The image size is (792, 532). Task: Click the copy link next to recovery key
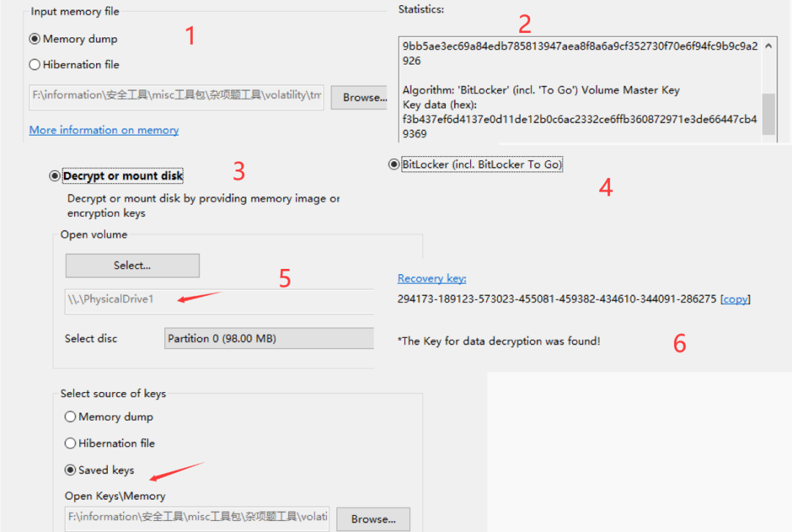(x=735, y=299)
